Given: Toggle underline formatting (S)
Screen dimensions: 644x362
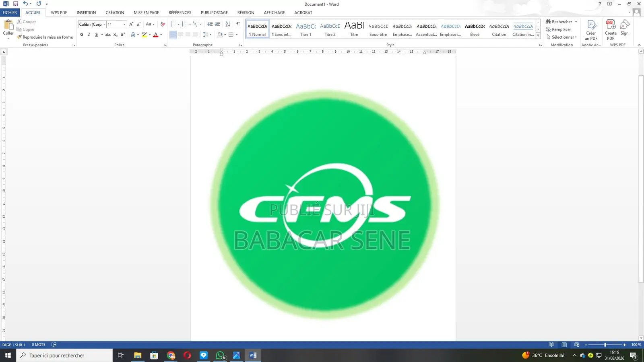Looking at the screenshot, I should pos(97,35).
